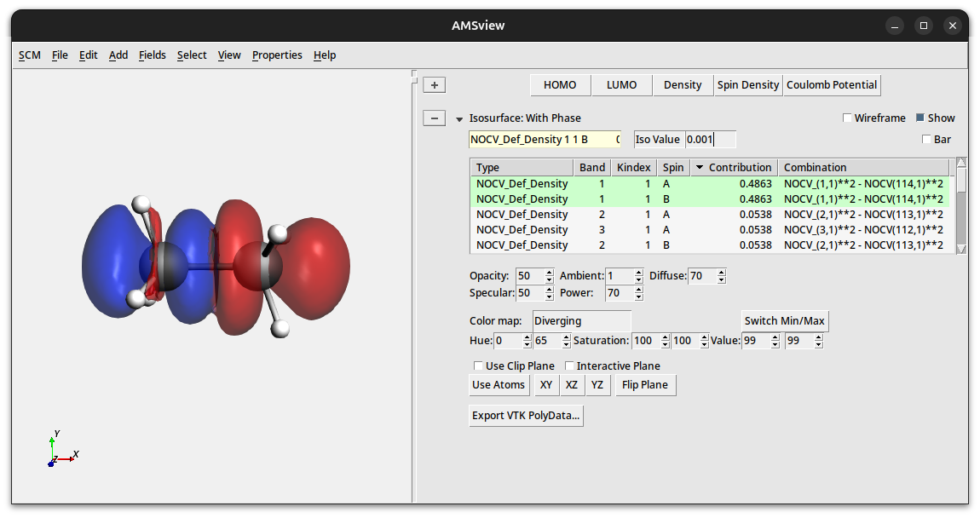Viewport: 980px width, 518px height.
Task: Enable the Bar checkbox
Action: click(926, 140)
